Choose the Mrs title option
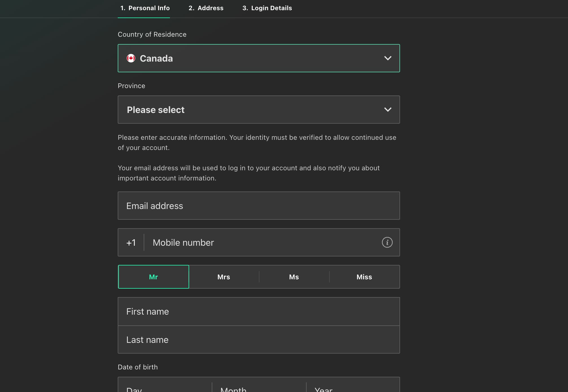 [x=224, y=277]
